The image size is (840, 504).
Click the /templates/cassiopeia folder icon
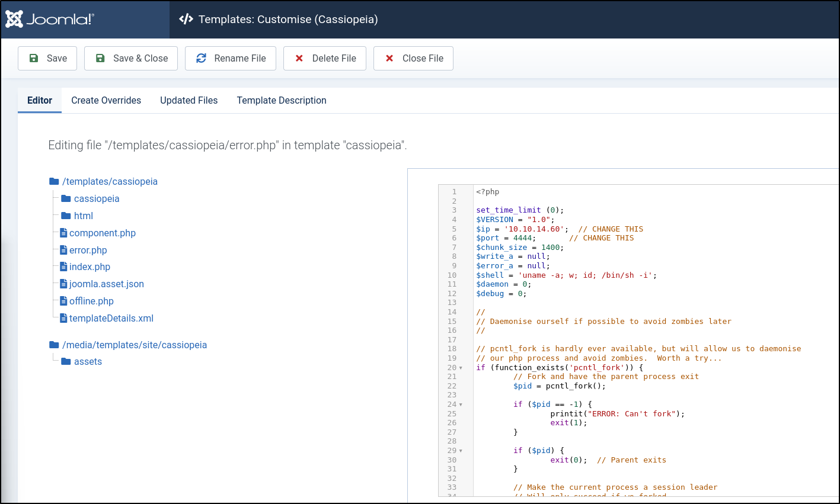(x=54, y=181)
